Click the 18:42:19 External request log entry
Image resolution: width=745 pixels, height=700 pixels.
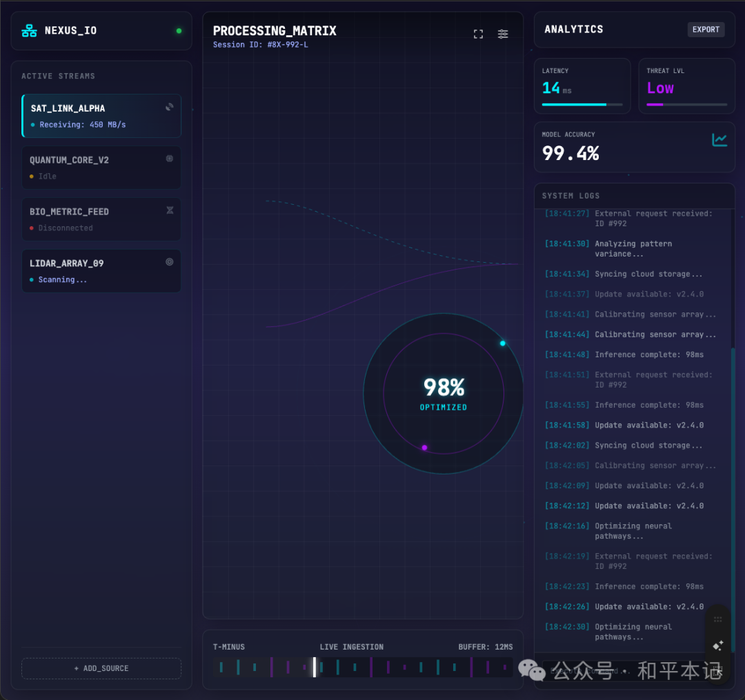coord(628,561)
